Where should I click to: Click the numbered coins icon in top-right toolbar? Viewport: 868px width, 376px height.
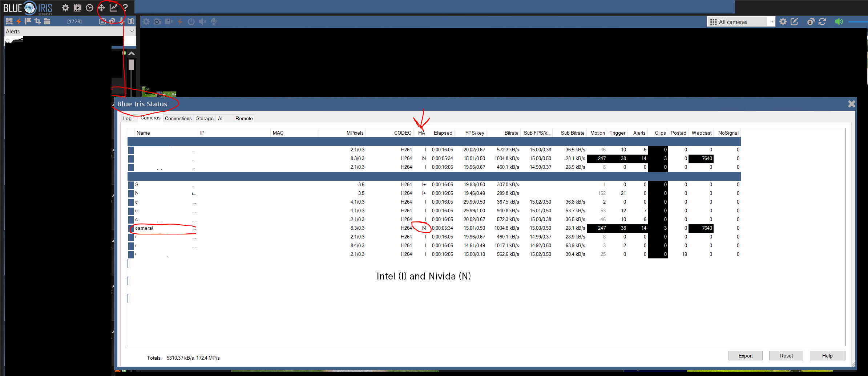(811, 22)
